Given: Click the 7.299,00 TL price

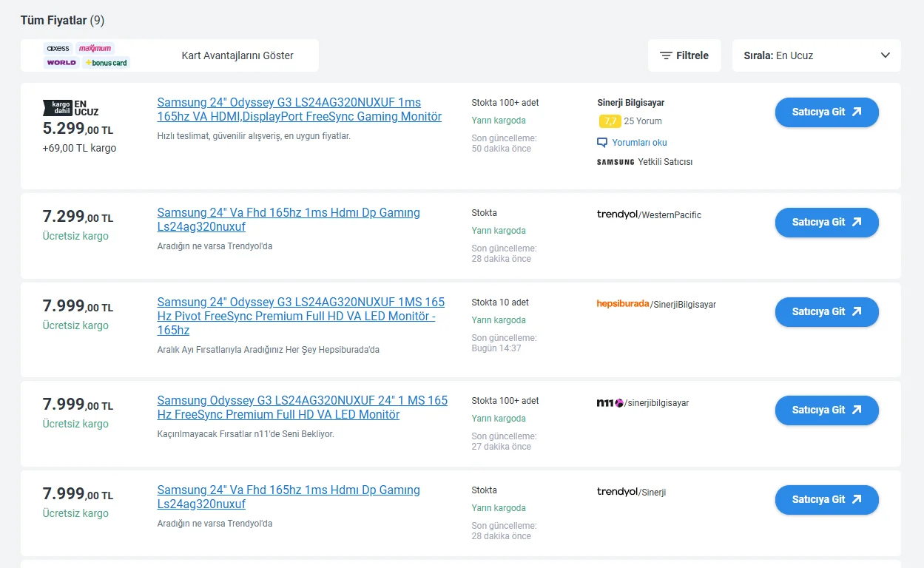Looking at the screenshot, I should coord(78,217).
